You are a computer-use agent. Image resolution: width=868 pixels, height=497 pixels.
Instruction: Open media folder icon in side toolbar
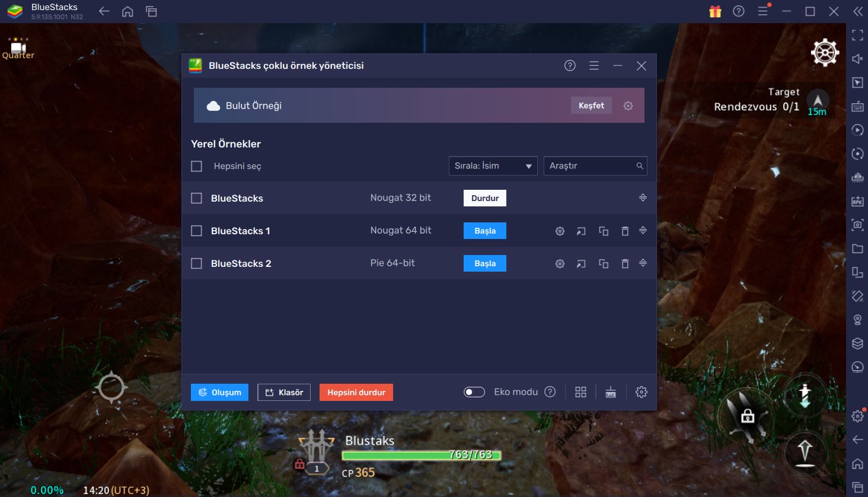[857, 249]
